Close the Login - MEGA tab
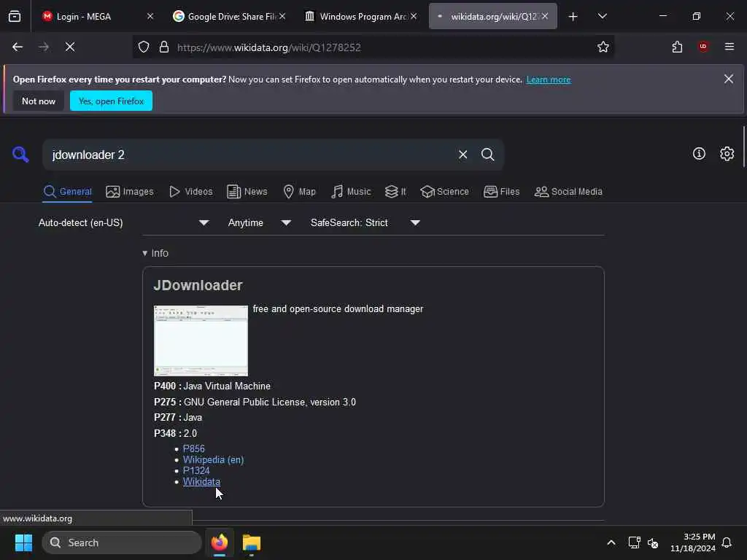 coord(150,17)
